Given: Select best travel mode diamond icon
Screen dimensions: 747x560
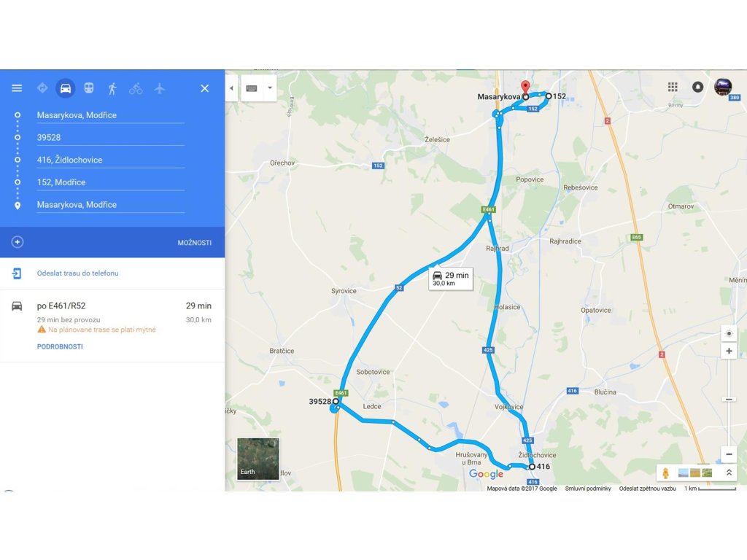Looking at the screenshot, I should pyautogui.click(x=42, y=88).
